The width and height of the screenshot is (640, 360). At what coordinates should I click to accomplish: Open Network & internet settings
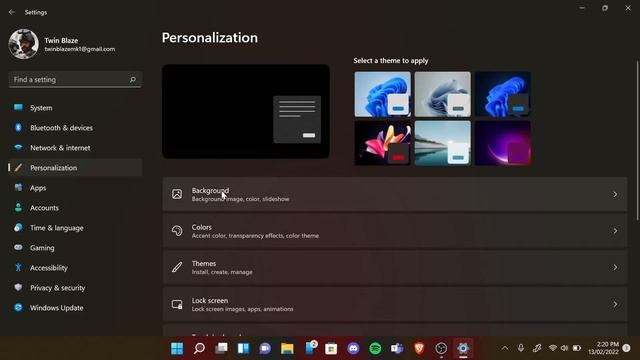tap(75, 148)
